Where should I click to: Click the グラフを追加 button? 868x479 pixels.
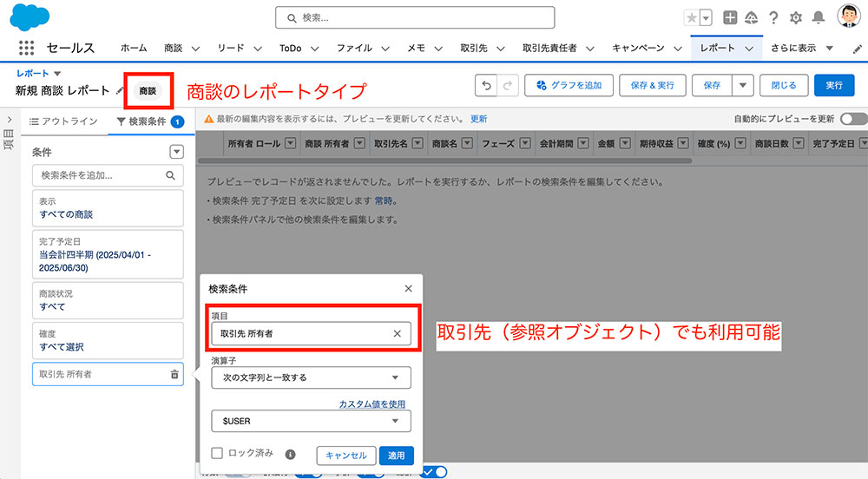[569, 85]
